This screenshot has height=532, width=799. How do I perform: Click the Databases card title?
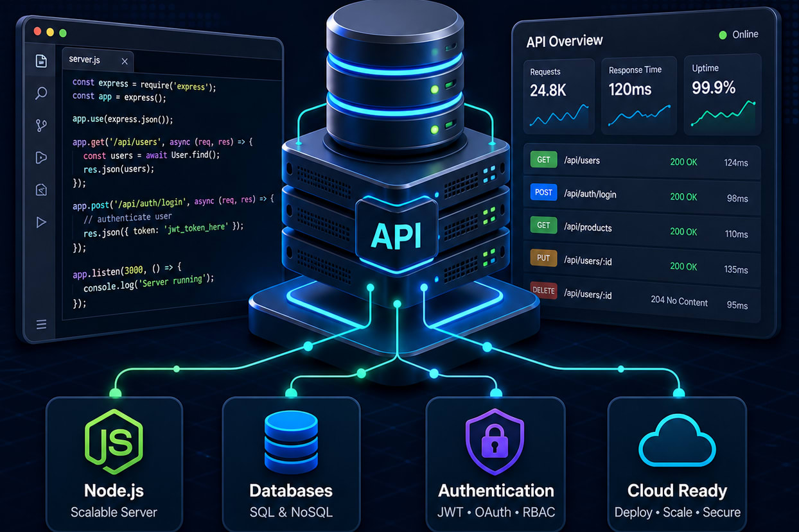pos(291,492)
